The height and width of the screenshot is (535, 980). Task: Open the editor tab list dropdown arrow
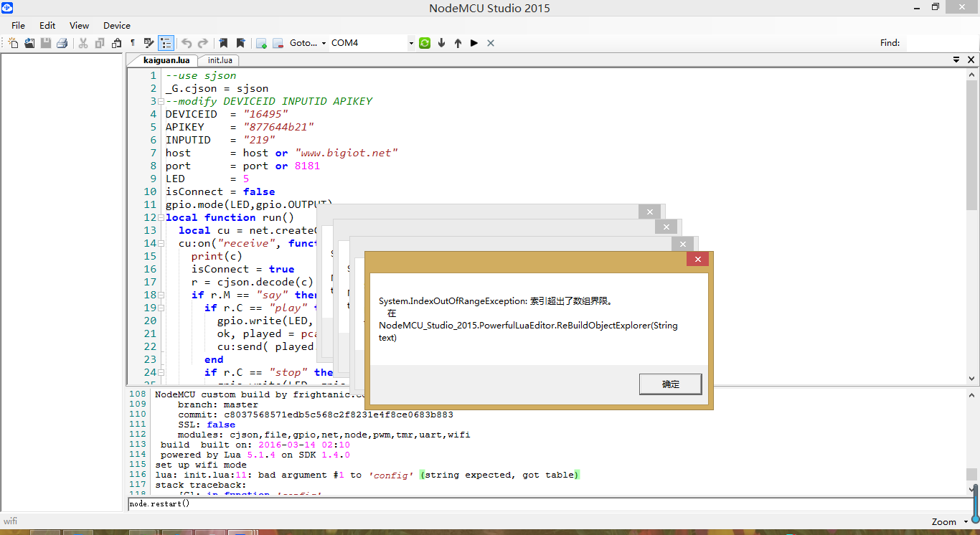(x=956, y=60)
